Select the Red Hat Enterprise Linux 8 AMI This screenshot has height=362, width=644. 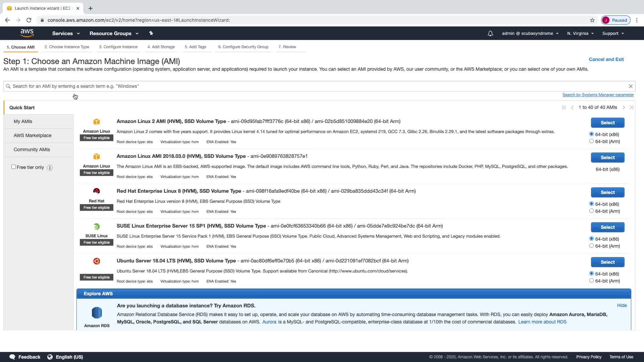click(607, 192)
